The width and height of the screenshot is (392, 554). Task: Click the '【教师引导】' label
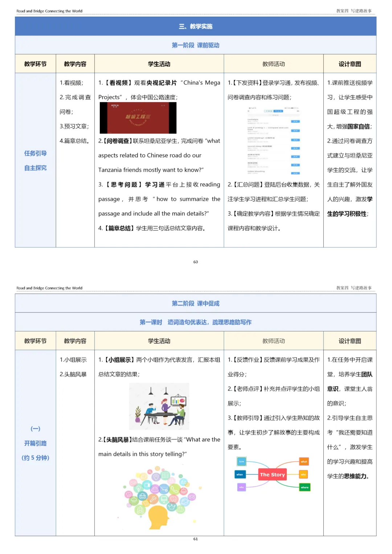[248, 418]
